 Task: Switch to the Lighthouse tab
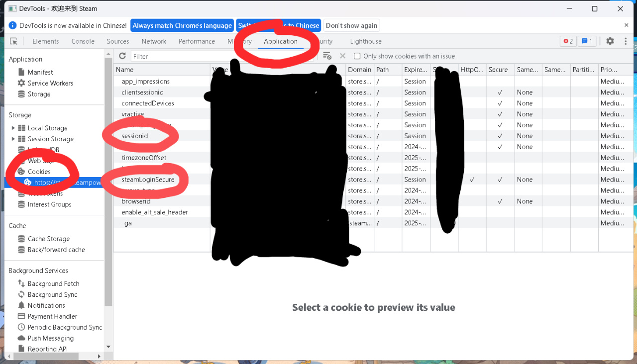point(366,41)
